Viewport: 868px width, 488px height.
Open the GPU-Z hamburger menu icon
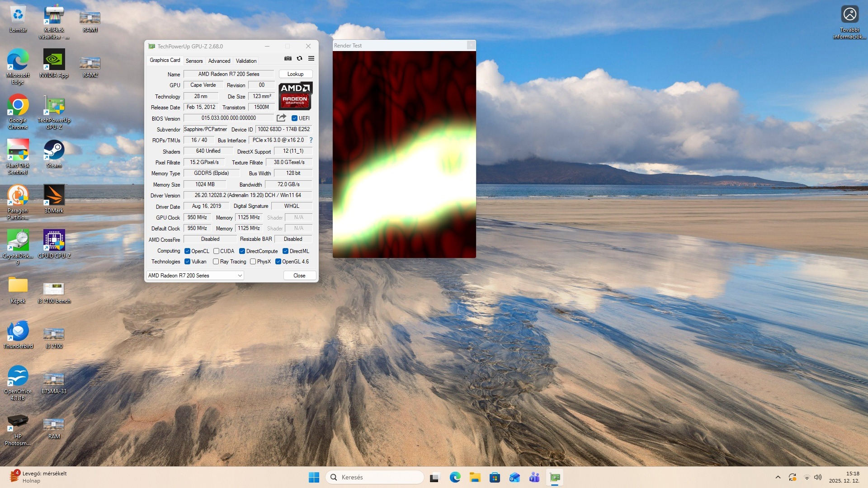pyautogui.click(x=311, y=58)
